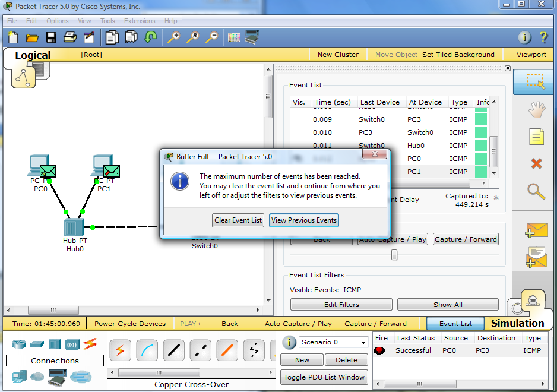Viewport: 557px width, 392px height.
Task: Click the workspace horizontal scrollbar thumb
Action: pyautogui.click(x=53, y=310)
